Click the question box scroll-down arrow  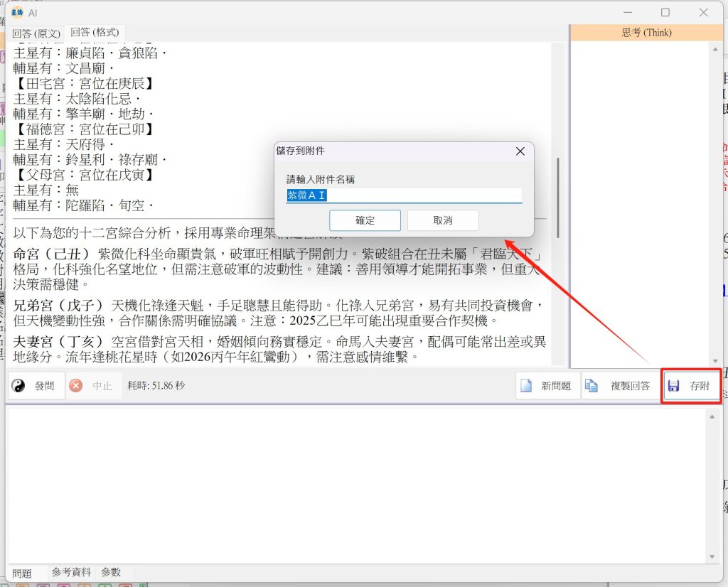[712, 556]
